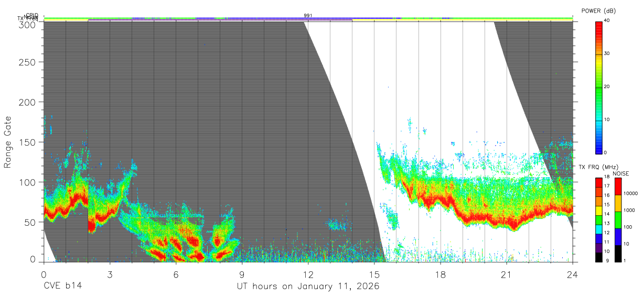Screen dimensions: 644x297
Task: Click the '1000' noise scale label
Action: coord(629,210)
